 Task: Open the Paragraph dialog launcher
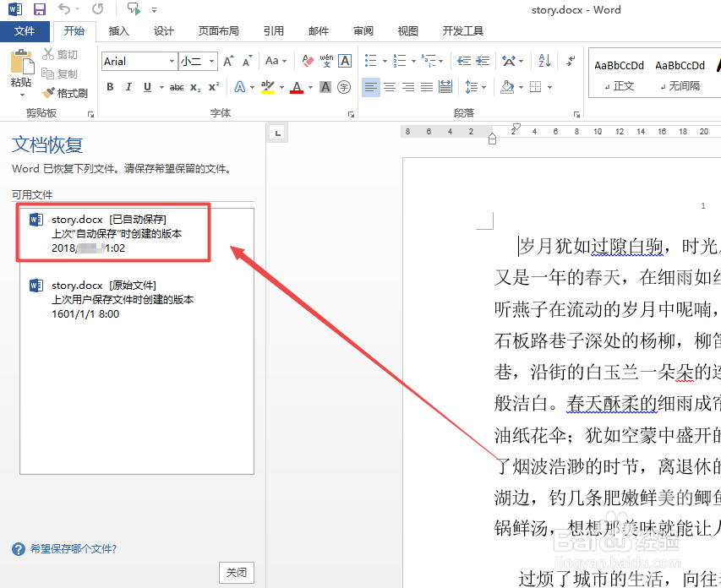click(576, 114)
